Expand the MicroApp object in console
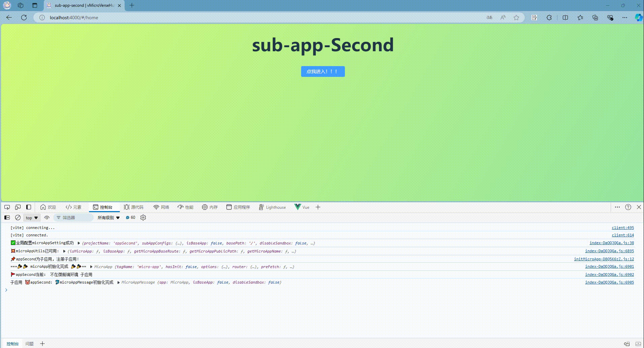 click(90, 267)
